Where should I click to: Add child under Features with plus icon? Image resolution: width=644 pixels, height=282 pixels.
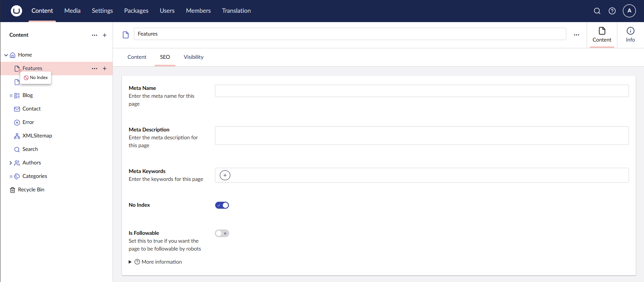105,69
